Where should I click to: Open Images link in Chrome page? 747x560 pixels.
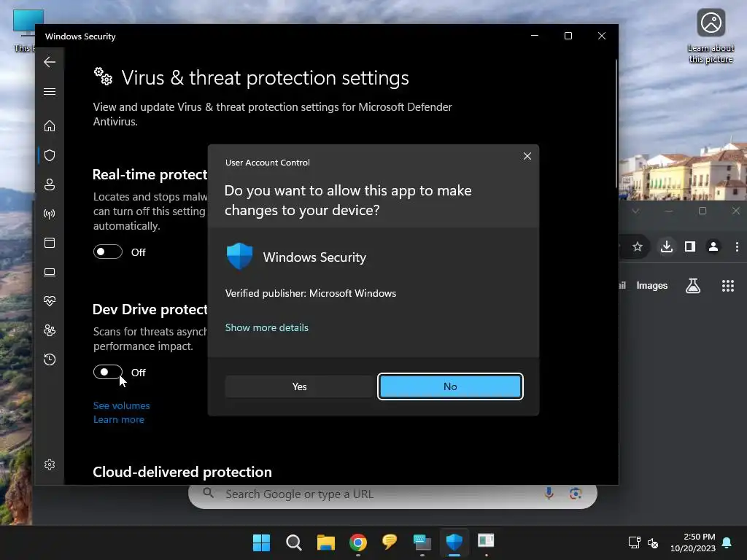tap(651, 286)
